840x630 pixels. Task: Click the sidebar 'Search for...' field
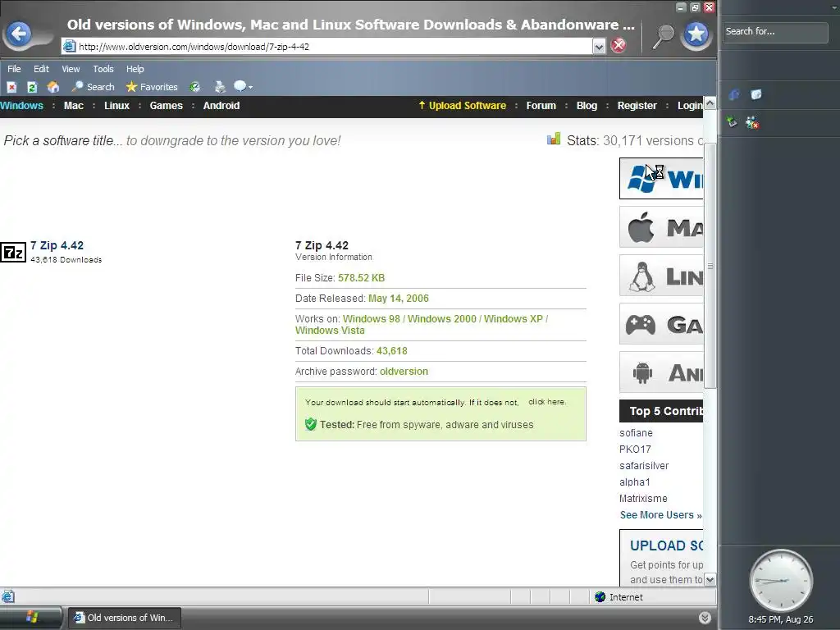pyautogui.click(x=775, y=32)
